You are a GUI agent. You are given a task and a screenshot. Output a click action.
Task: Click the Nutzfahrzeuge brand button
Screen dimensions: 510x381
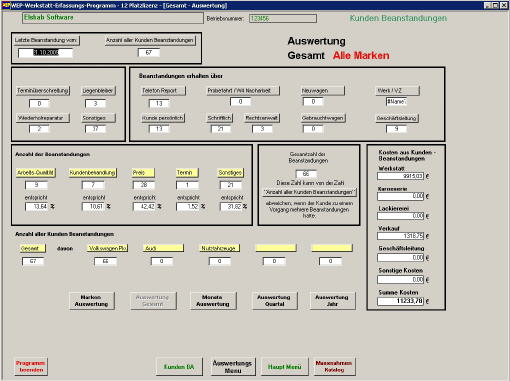pyautogui.click(x=220, y=248)
